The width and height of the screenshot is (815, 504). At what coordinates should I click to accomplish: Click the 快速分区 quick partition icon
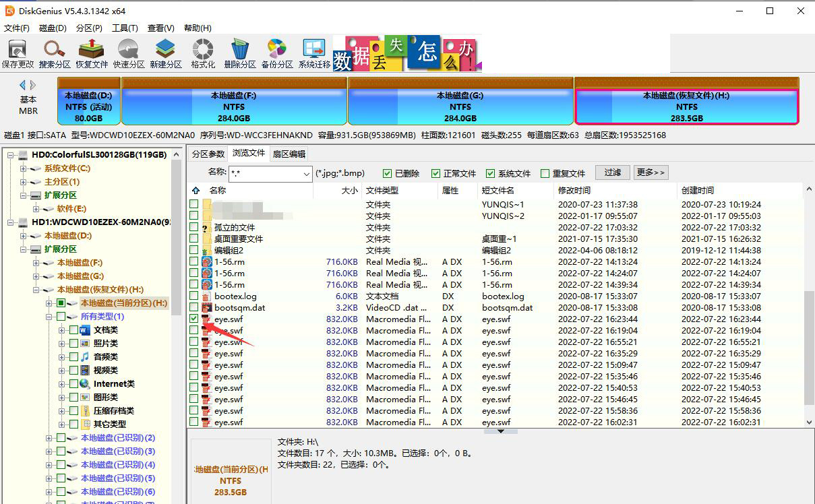[127, 53]
